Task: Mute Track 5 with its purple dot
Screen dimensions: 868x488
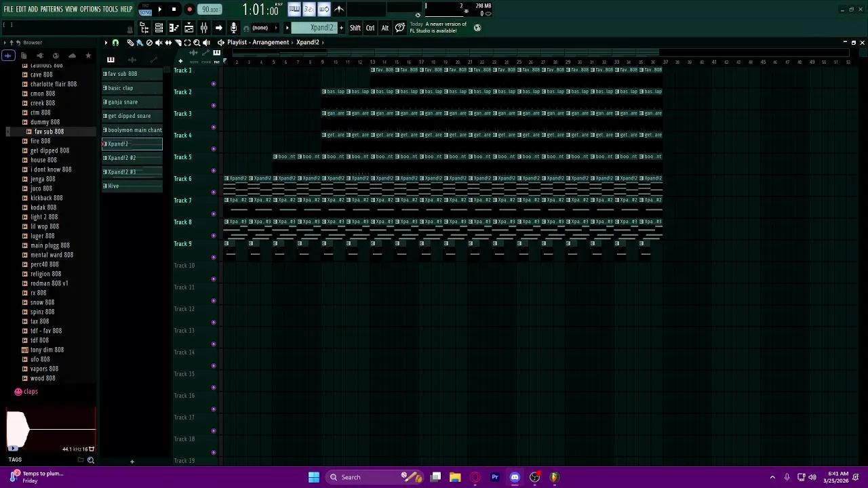Action: (214, 171)
